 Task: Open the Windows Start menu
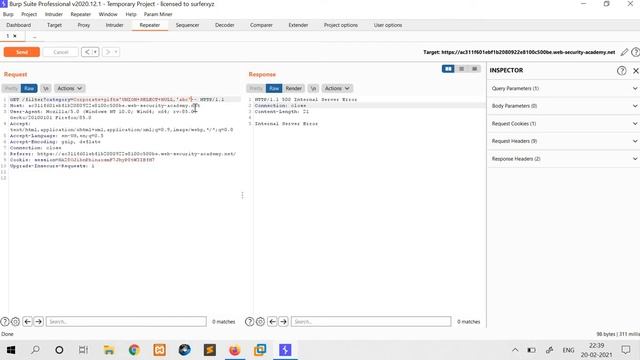click(11, 350)
